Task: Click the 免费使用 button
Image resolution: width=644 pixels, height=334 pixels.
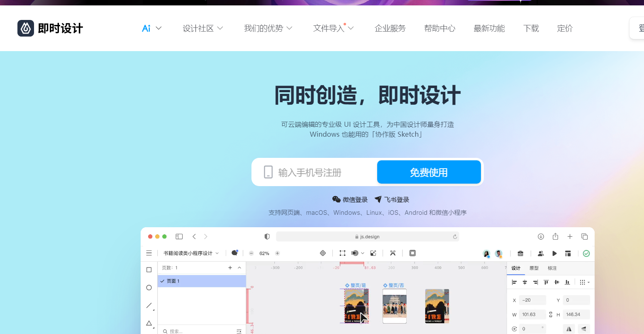Action: [429, 172]
